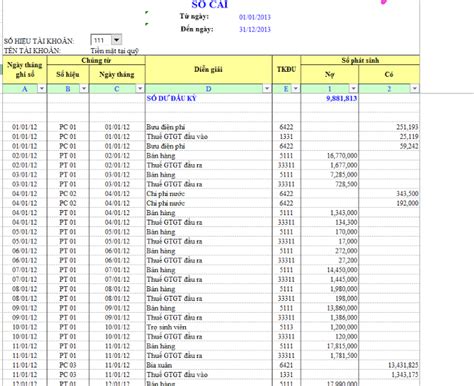The image size is (474, 386).
Task: Select the debit amount 134,300
Action: (346, 222)
